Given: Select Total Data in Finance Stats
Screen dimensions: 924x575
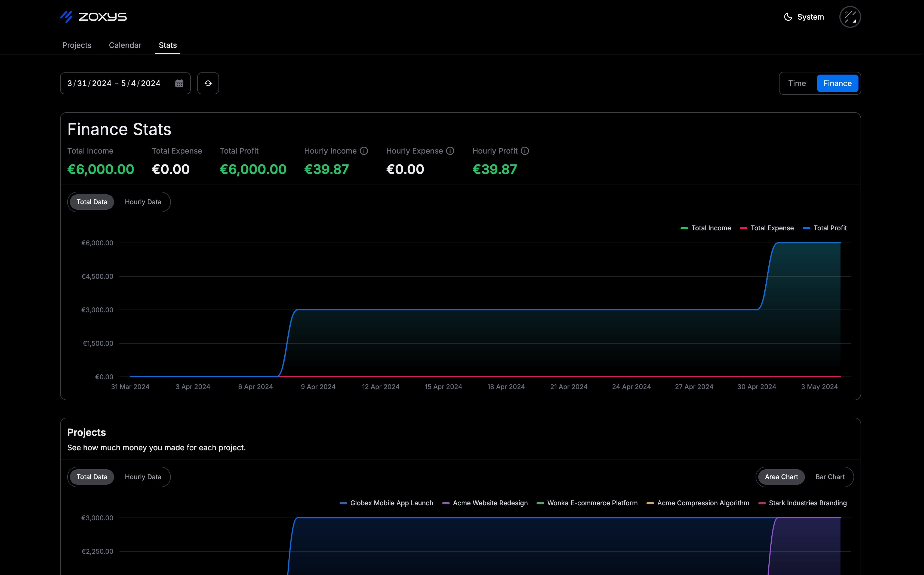Looking at the screenshot, I should 92,202.
